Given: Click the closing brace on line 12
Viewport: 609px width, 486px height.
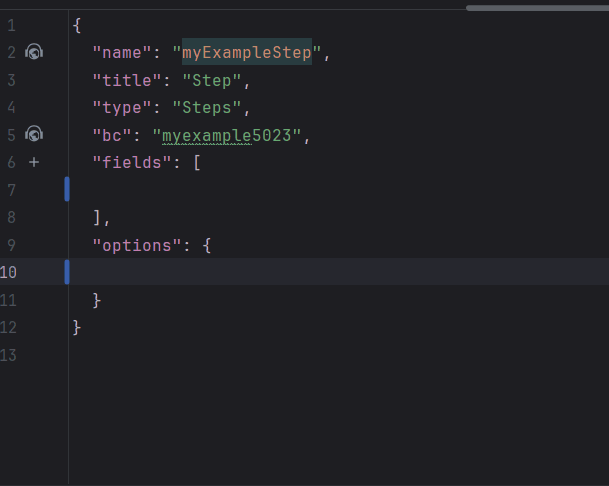Looking at the screenshot, I should 77,326.
